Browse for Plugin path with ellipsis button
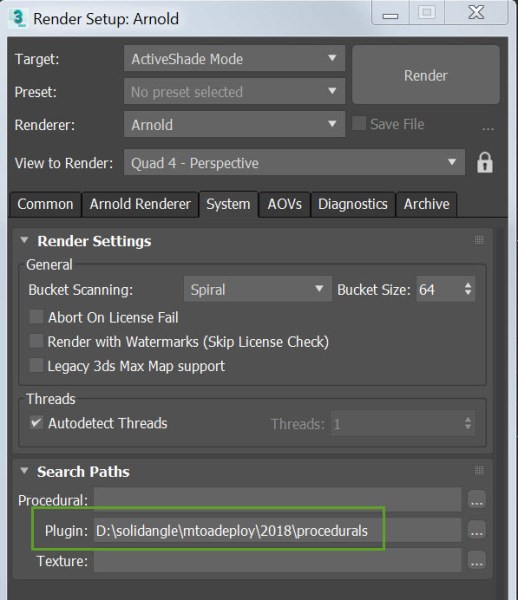 (476, 530)
